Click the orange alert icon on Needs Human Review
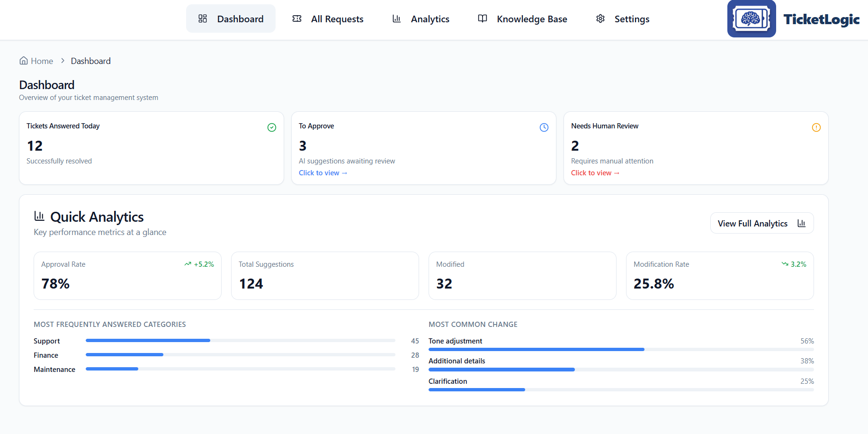 pyautogui.click(x=816, y=127)
